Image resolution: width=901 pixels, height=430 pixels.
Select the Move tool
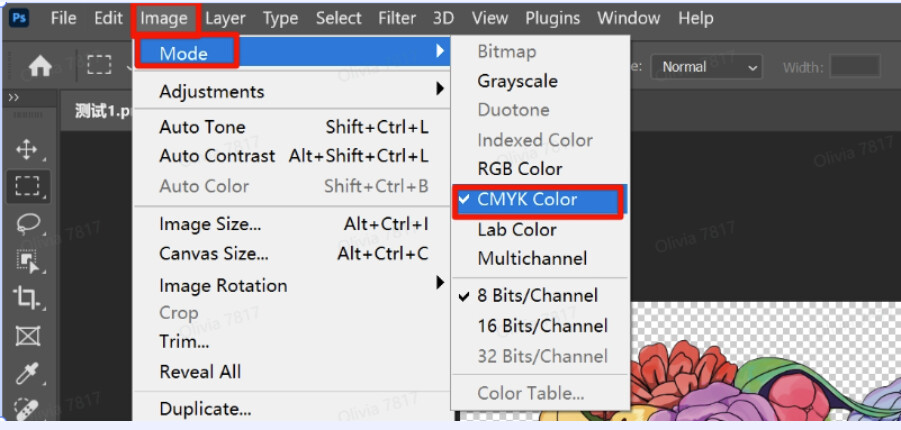[x=26, y=150]
